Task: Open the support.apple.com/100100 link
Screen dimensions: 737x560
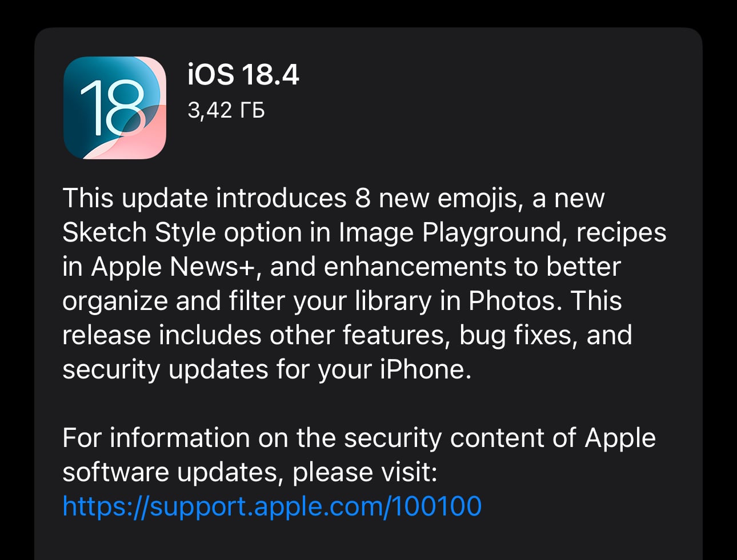Action: coord(272,506)
